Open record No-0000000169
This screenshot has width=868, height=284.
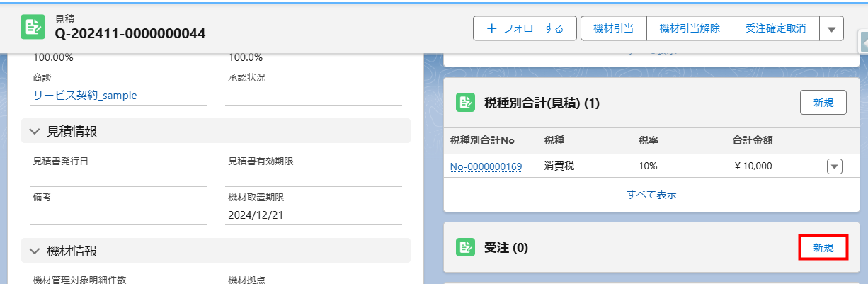click(486, 166)
